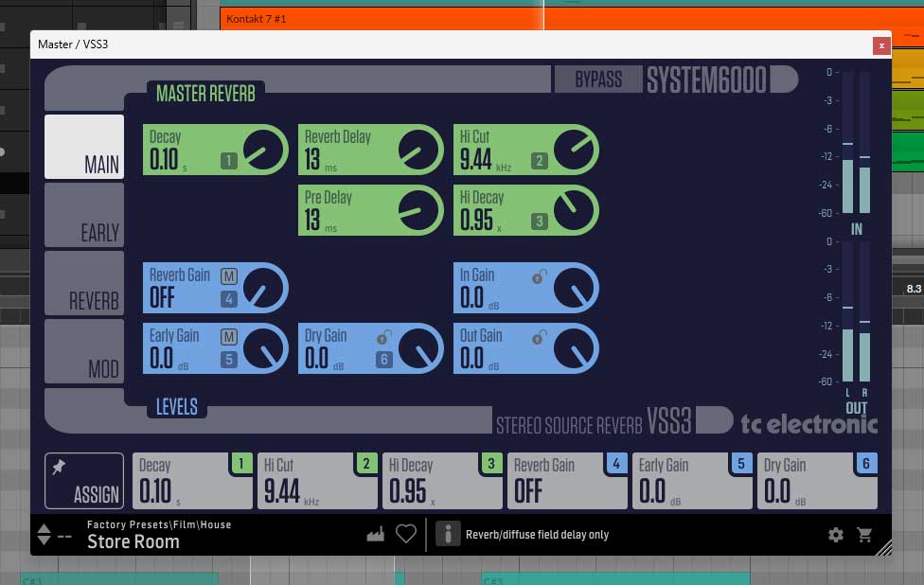The height and width of the screenshot is (585, 924).
Task: Select the Dry Gain assign slot 6
Action: tap(817, 481)
